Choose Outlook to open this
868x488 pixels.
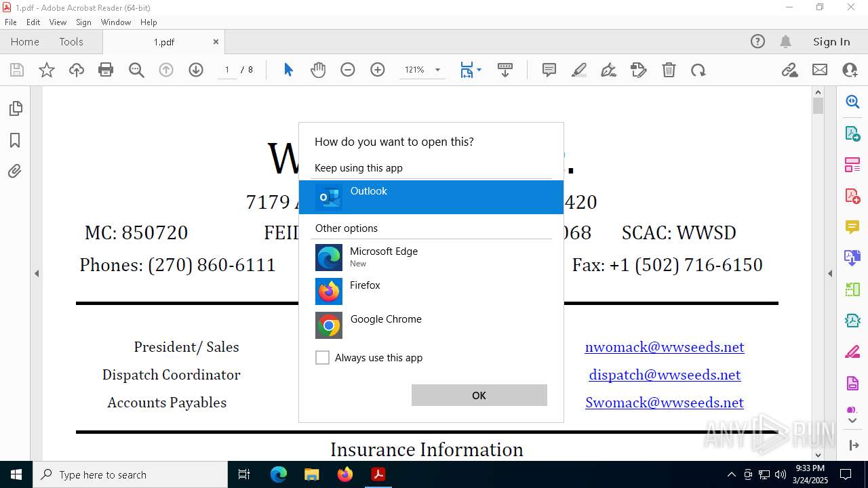(x=431, y=197)
